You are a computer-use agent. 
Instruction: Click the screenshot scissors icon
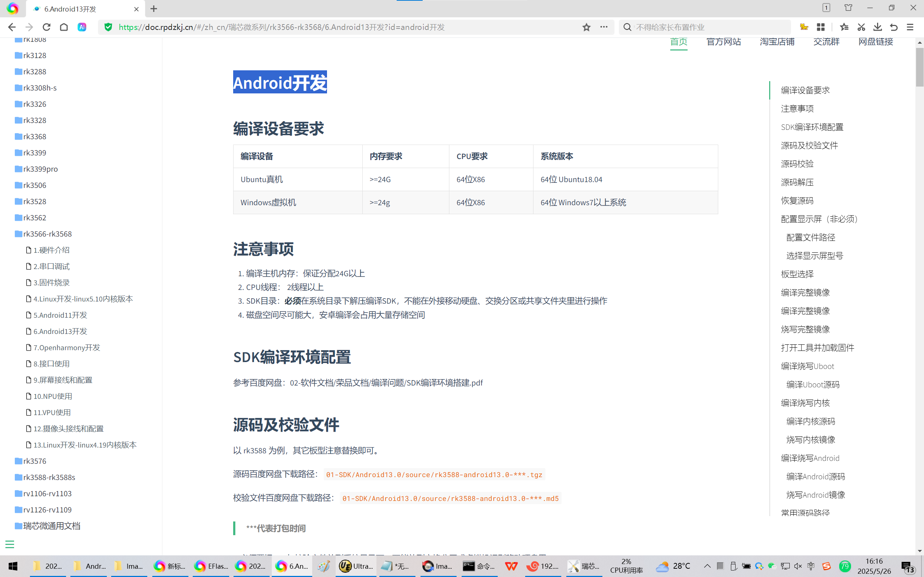point(861,27)
